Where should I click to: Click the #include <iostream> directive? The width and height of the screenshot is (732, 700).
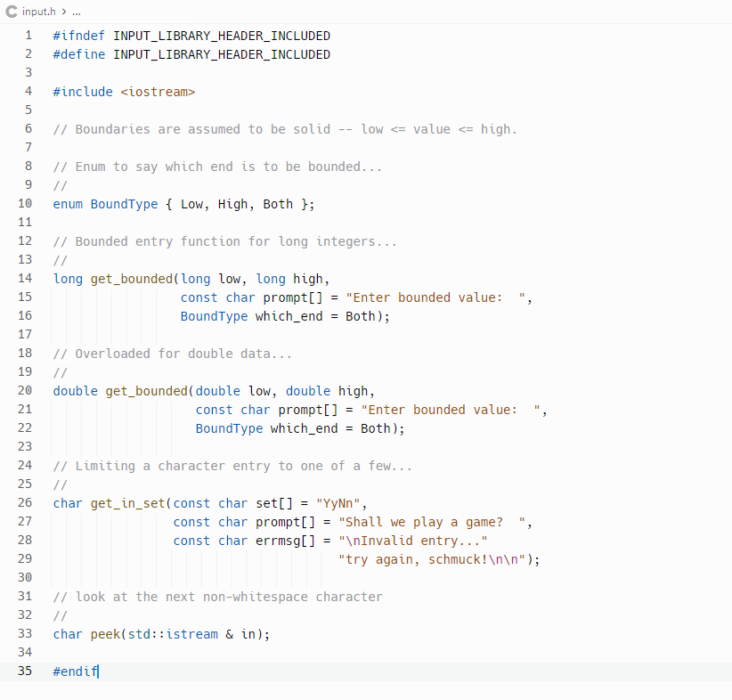(125, 91)
